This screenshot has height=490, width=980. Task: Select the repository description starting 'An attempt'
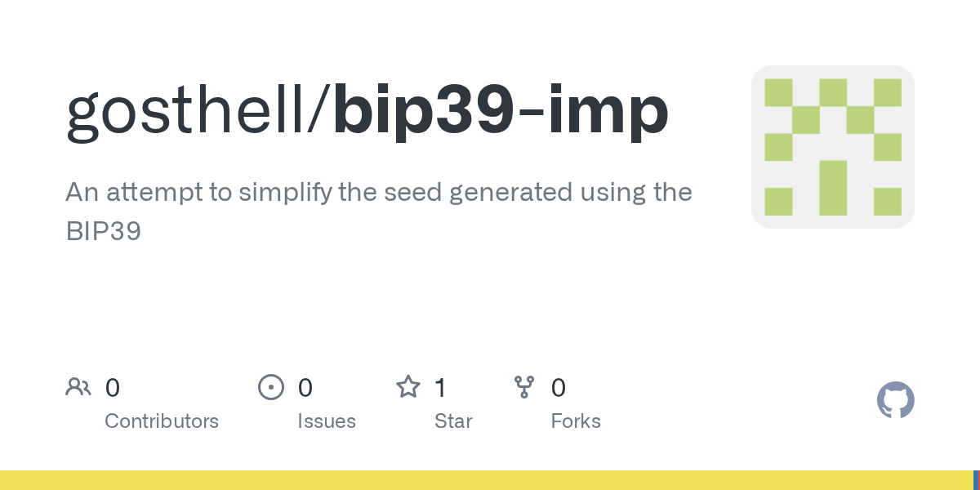pyautogui.click(x=378, y=193)
